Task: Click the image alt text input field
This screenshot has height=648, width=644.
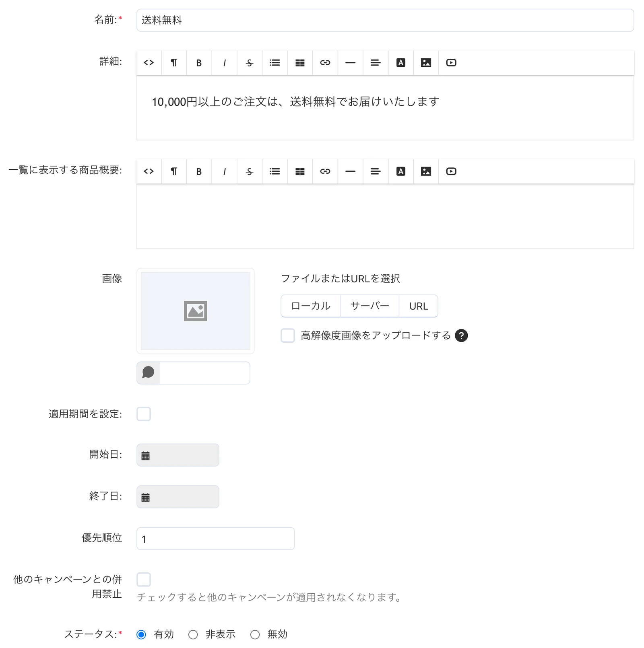Action: click(204, 373)
